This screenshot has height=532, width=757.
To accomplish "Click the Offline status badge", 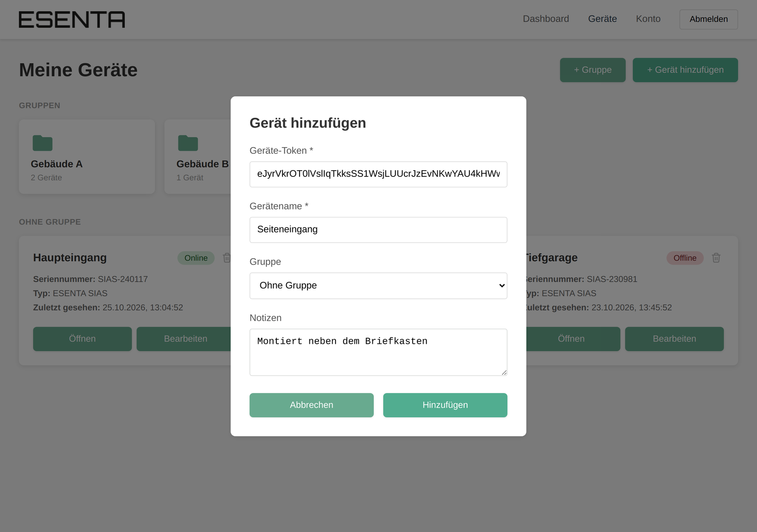I will click(685, 258).
